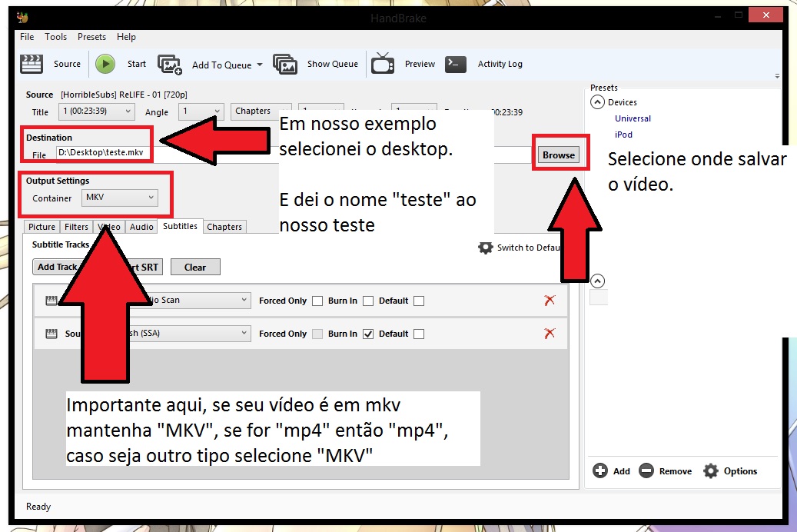Image resolution: width=797 pixels, height=532 pixels.
Task: Open the SSA subtitle source dropdown
Action: 188,333
